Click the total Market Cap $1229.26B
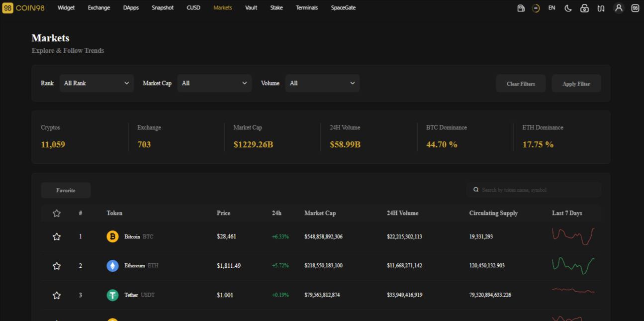The image size is (644, 321). click(x=253, y=145)
